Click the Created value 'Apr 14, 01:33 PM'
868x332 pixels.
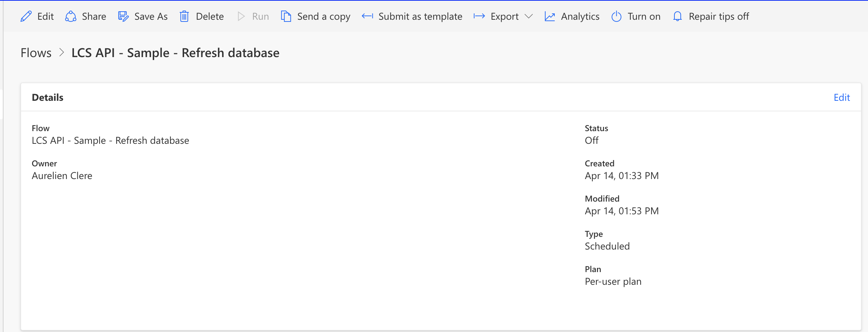tap(622, 176)
